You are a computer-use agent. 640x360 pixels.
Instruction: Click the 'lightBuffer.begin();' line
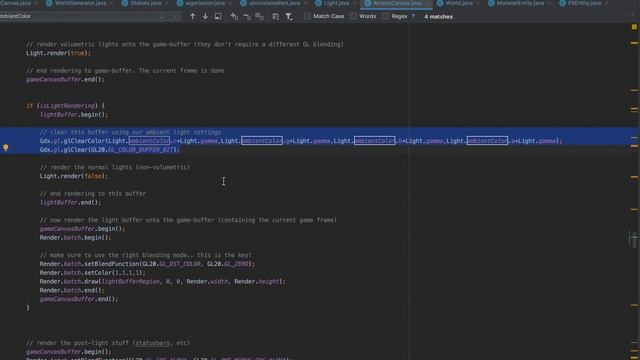73,115
